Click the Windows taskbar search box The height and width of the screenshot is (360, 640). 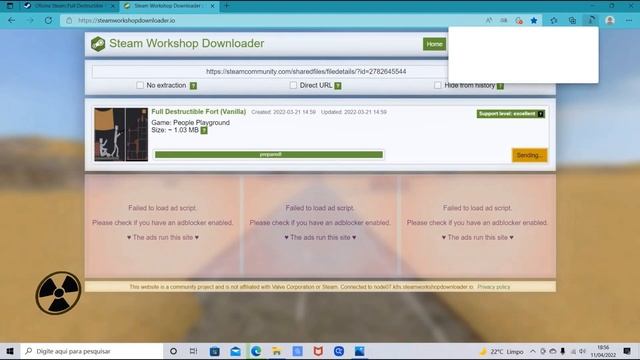click(x=91, y=351)
